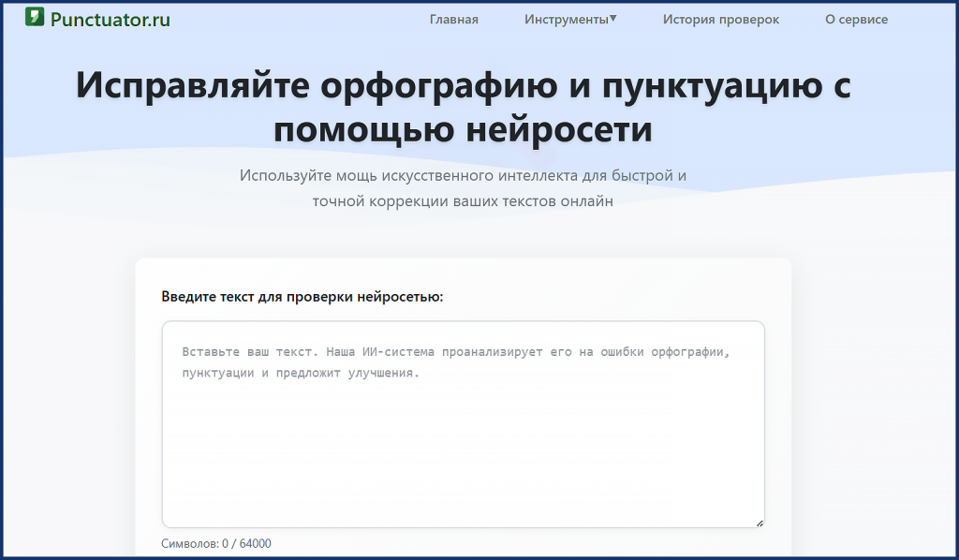This screenshot has width=959, height=560.
Task: Open the Punctuator.ru home link
Action: click(111, 20)
